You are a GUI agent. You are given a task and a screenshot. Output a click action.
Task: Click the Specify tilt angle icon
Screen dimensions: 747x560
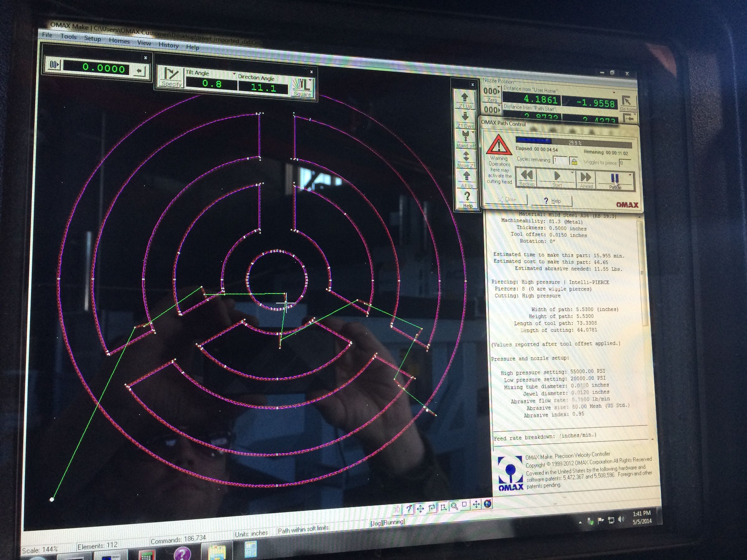click(172, 77)
